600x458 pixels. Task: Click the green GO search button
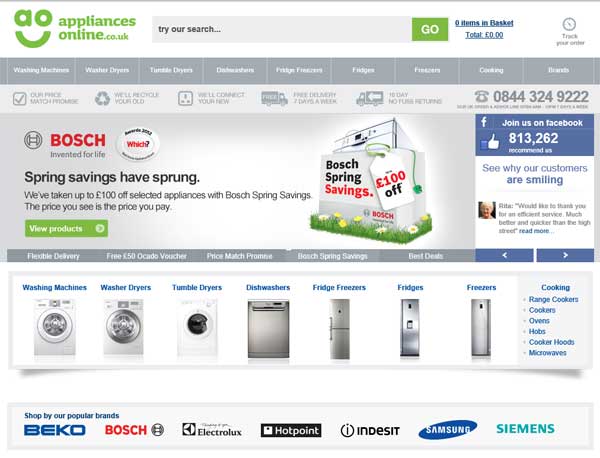click(430, 29)
